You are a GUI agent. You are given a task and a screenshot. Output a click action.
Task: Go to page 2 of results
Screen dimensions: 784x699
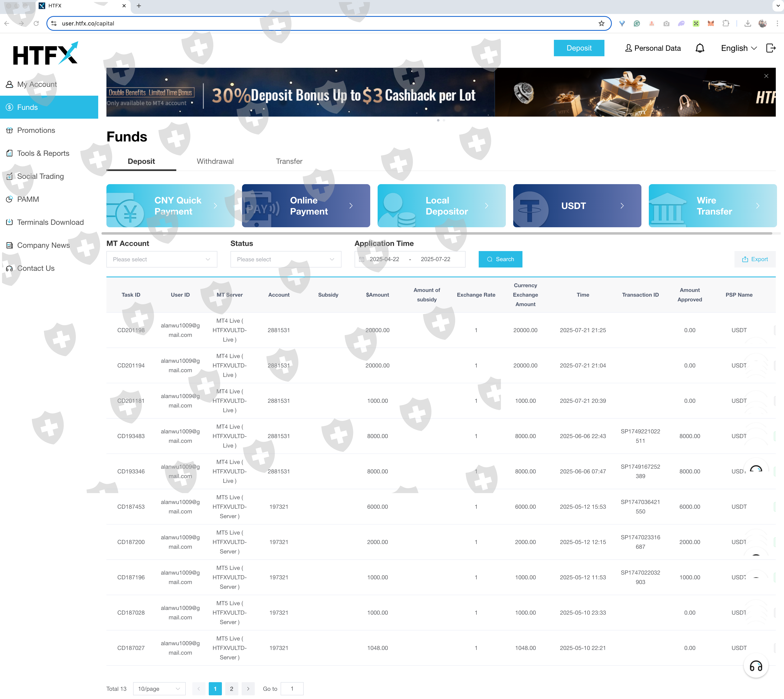point(231,689)
